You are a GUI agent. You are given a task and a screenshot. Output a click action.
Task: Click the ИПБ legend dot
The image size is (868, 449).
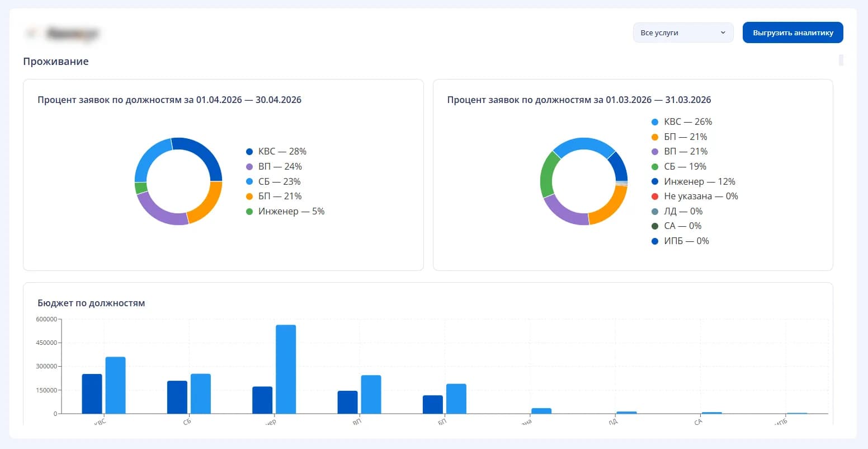point(655,241)
